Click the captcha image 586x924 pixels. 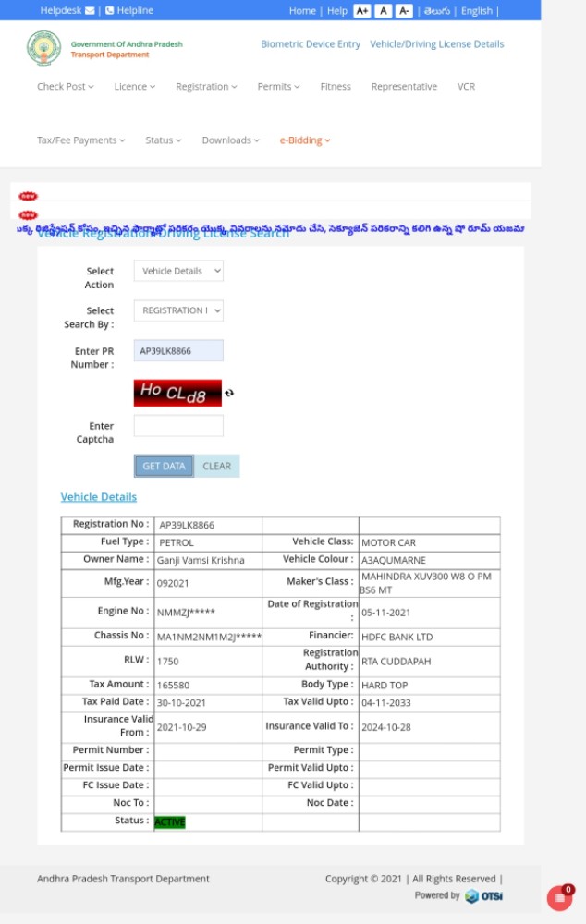(x=177, y=393)
